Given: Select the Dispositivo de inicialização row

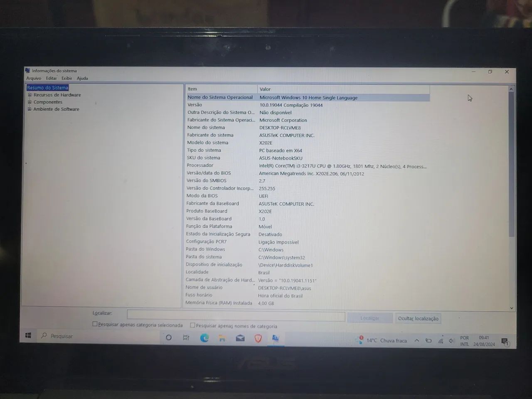Looking at the screenshot, I should pos(307,265).
